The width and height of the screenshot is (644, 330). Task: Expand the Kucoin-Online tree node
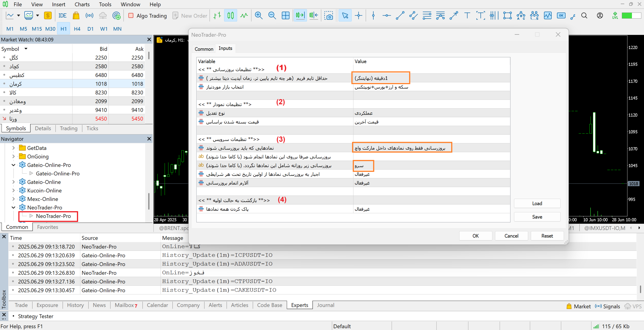coord(14,190)
